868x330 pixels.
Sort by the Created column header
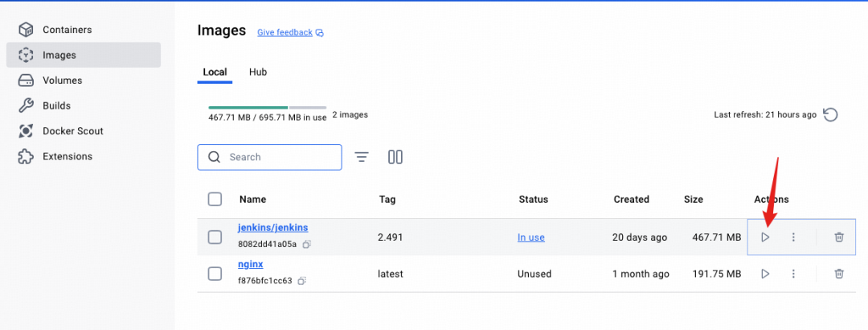click(x=631, y=199)
